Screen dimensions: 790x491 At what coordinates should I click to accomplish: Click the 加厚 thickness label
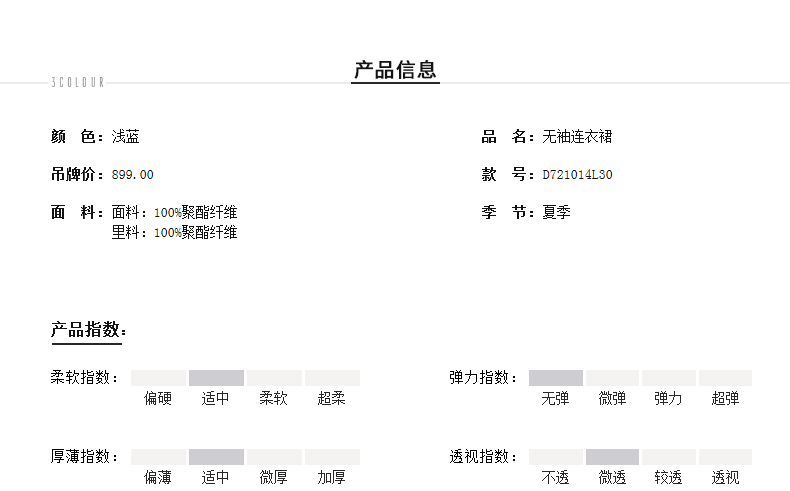[331, 477]
